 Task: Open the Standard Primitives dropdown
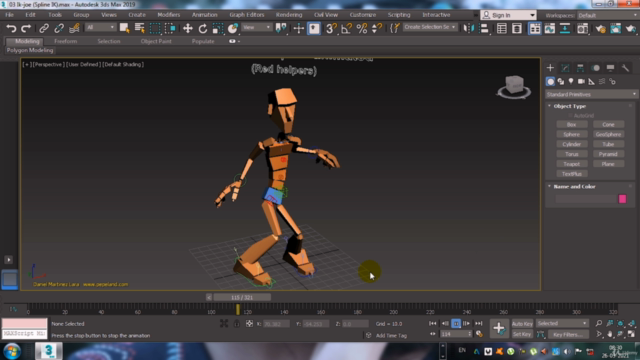(591, 94)
